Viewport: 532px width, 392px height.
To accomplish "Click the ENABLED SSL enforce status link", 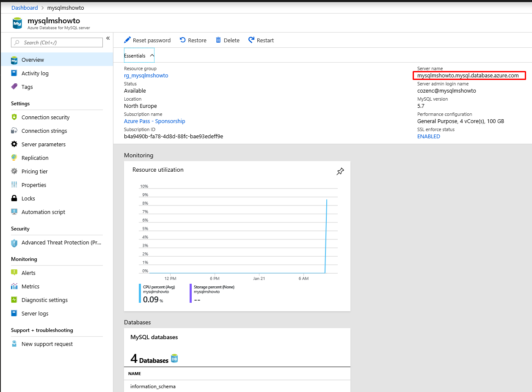I will tap(429, 136).
